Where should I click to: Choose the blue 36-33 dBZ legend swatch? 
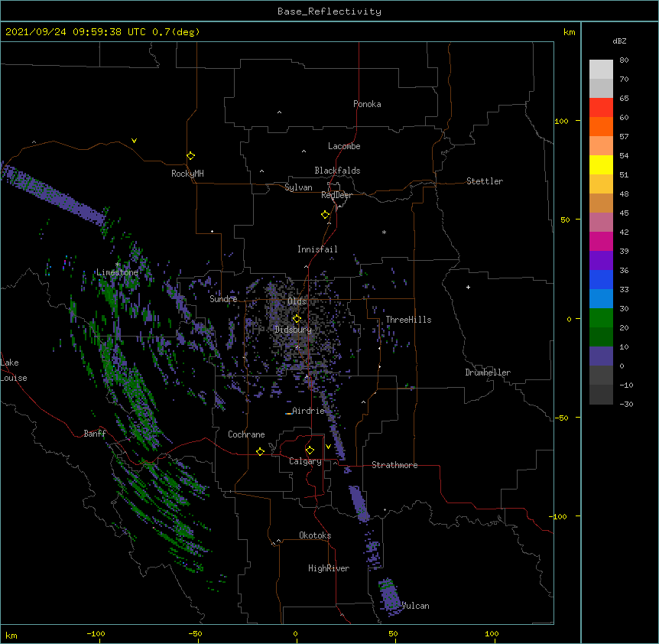(601, 279)
